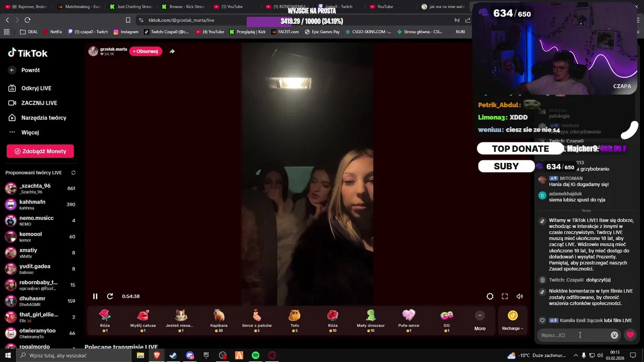Click the browser address bar URL

tap(181, 20)
